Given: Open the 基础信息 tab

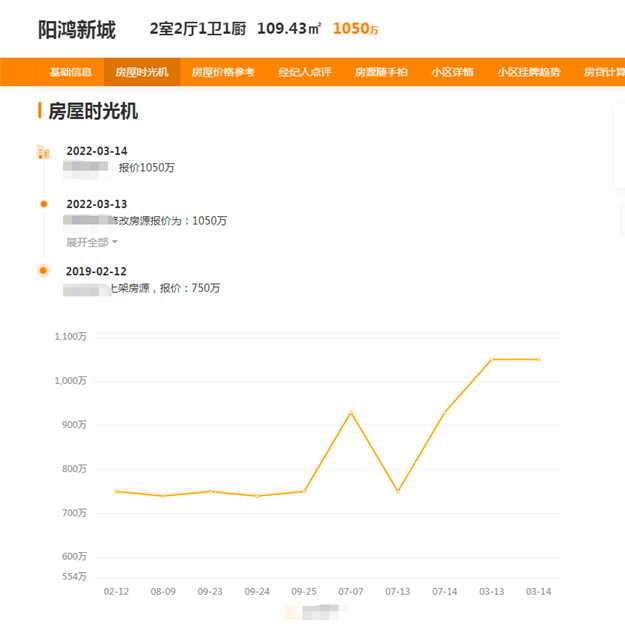Looking at the screenshot, I should click(70, 72).
